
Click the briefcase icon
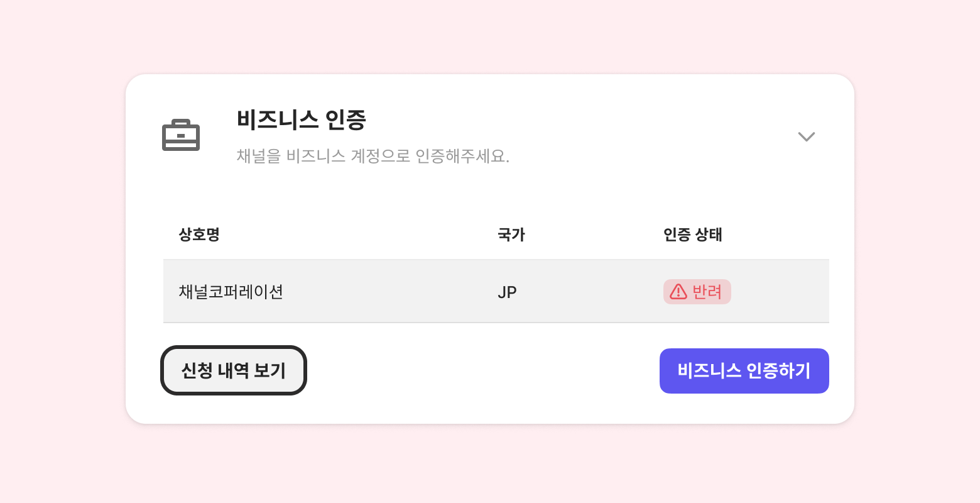pyautogui.click(x=181, y=135)
